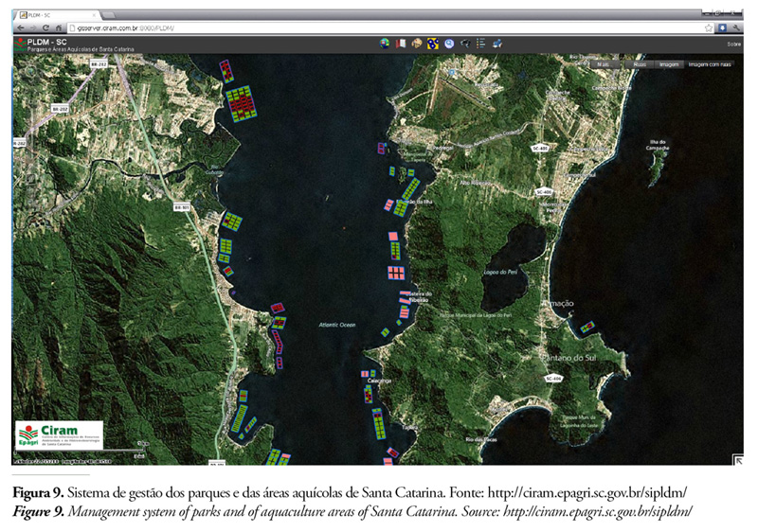Click the printer icon in toolbar
Image resolution: width=758 pixels, height=532 pixels.
[x=496, y=44]
